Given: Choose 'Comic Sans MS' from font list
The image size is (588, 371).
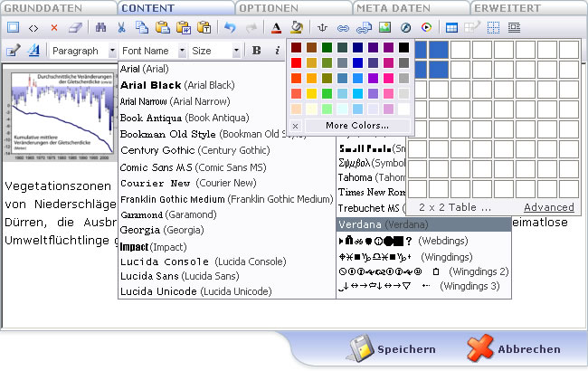Looking at the screenshot, I should pyautogui.click(x=193, y=166).
